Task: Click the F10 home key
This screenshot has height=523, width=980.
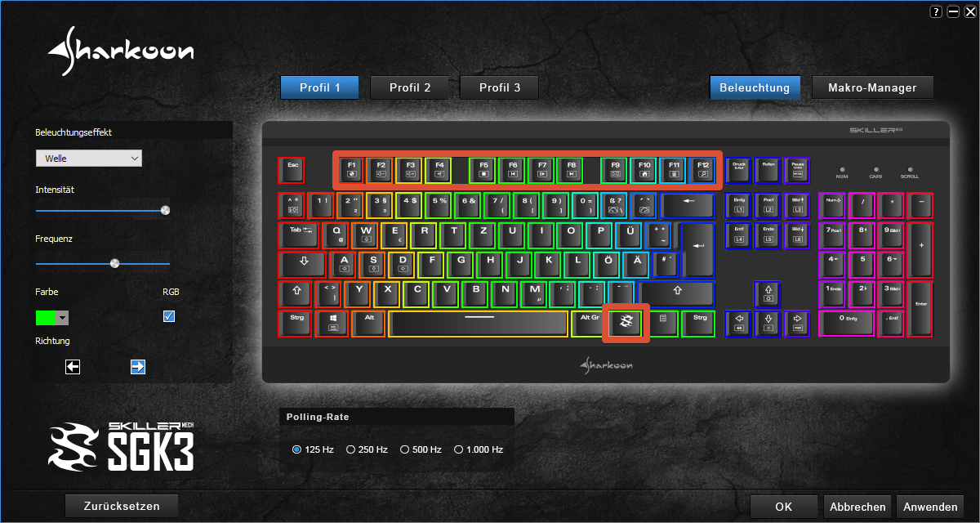Action: coord(644,170)
